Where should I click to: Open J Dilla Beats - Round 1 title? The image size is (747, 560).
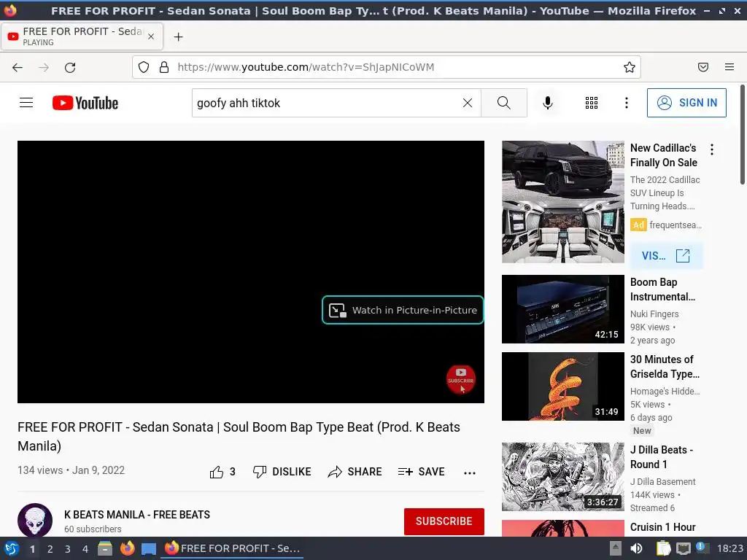pos(662,457)
